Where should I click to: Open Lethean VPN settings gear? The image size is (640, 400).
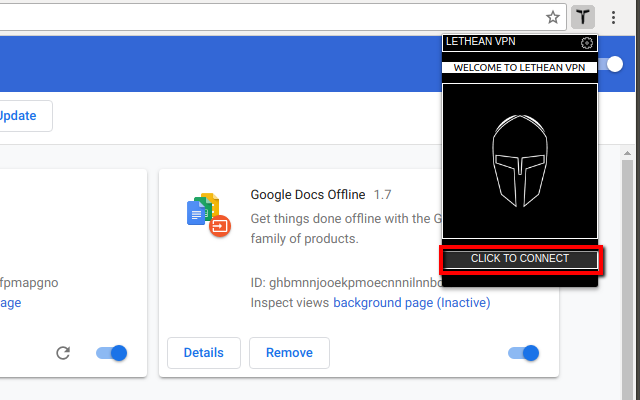[587, 43]
